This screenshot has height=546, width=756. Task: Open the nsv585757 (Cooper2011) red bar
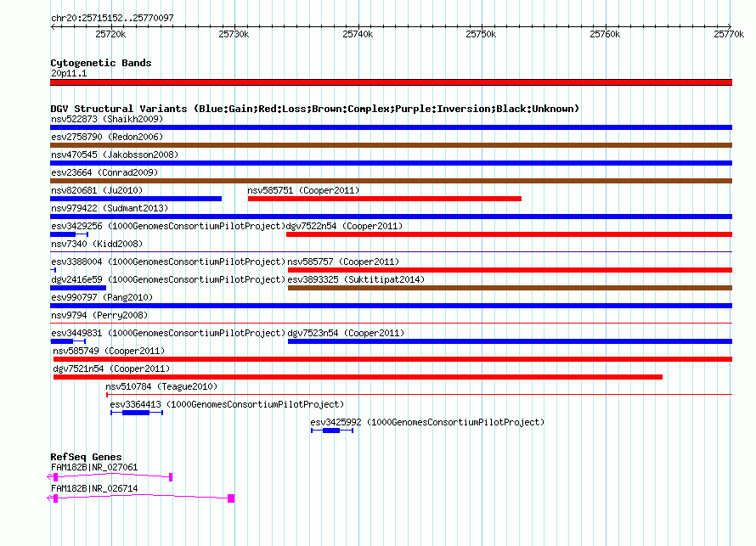(511, 270)
